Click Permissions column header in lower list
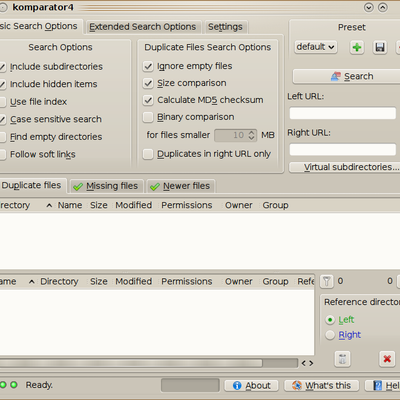Image resolution: width=400 pixels, height=400 pixels. [x=187, y=282]
